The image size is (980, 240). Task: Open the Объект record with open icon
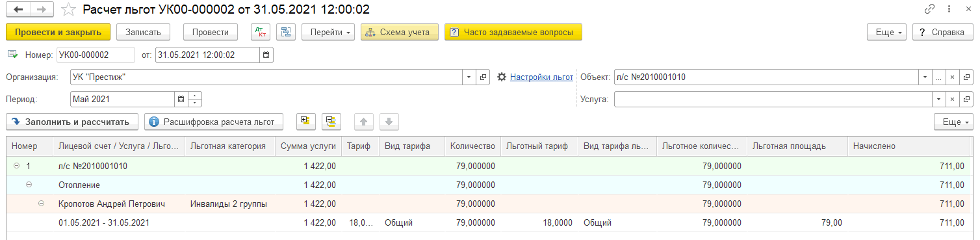coord(966,77)
